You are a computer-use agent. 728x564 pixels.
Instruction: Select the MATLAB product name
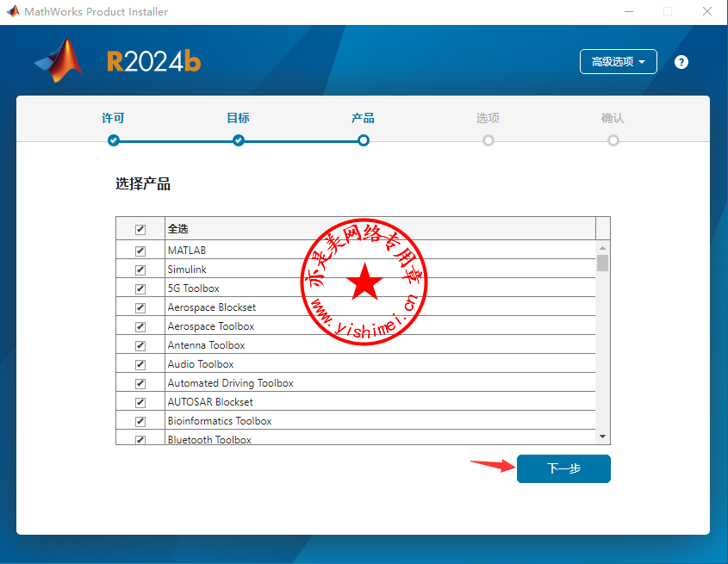point(187,251)
